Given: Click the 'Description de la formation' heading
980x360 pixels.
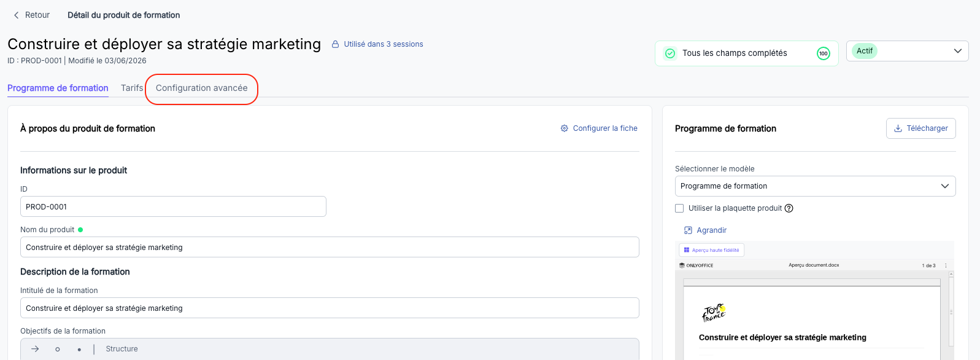Looking at the screenshot, I should tap(75, 272).
